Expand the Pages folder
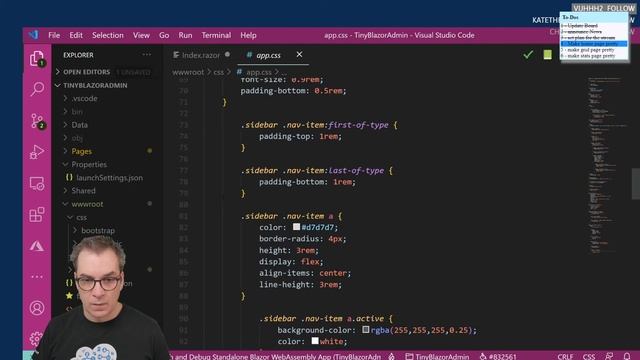 point(82,151)
